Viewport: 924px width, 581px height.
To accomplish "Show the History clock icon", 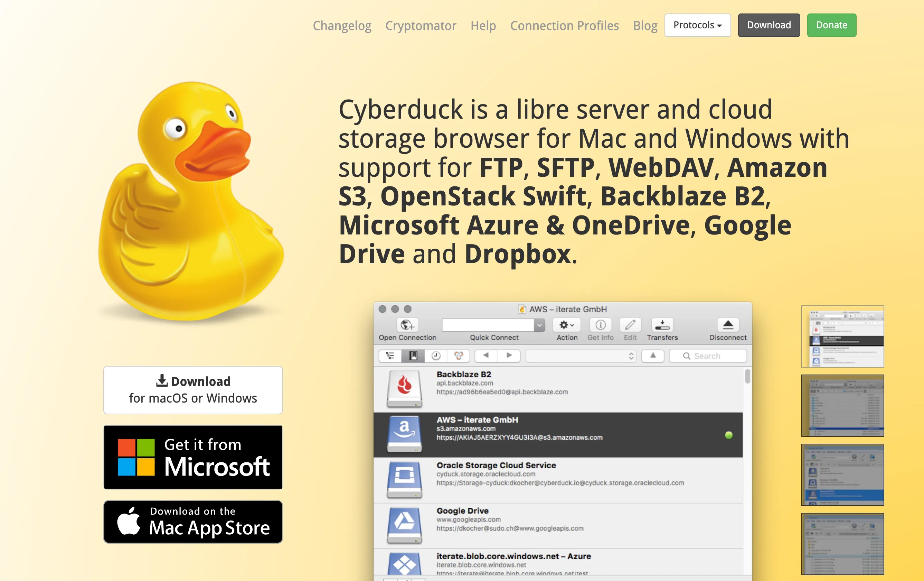I will pos(435,356).
